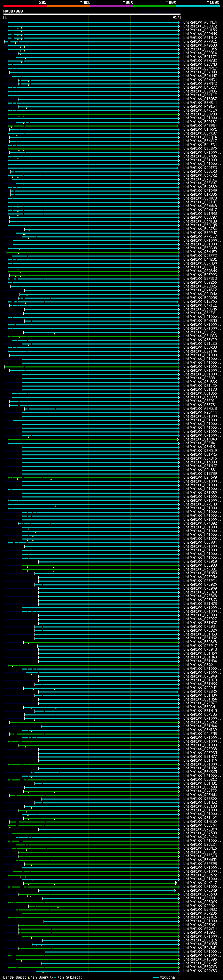Click the arrowhead ending the UniRef100_A4S964 alignment

coord(178,125)
